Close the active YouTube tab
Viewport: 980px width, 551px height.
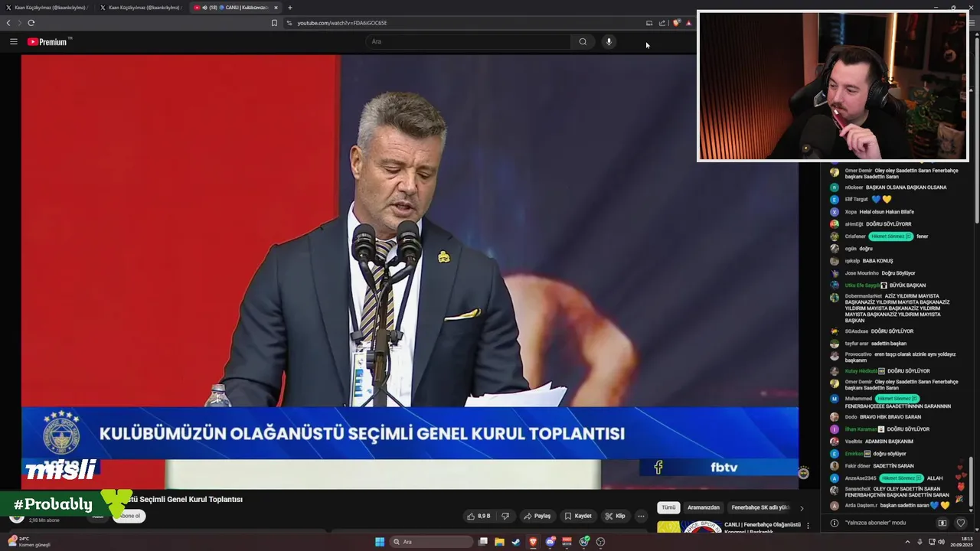coord(276,8)
